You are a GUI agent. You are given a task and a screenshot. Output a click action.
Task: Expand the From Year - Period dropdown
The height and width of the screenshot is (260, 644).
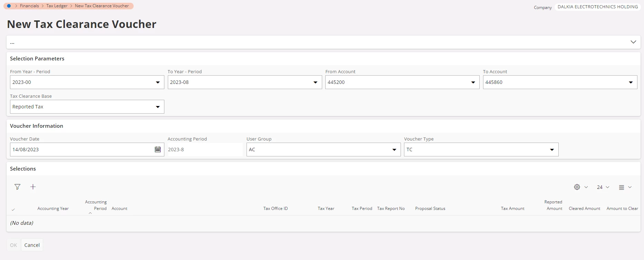pos(158,83)
